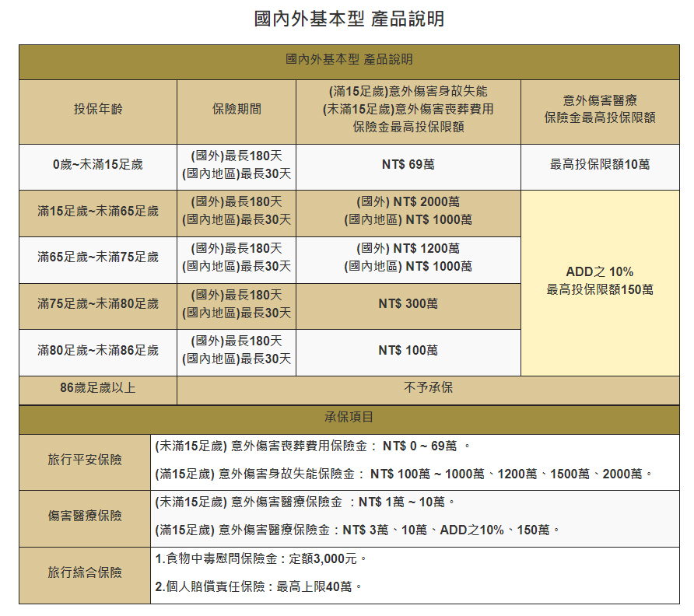Select the 滿65足歲~未滿75足歲 age cell
The image size is (694, 616).
(98, 257)
